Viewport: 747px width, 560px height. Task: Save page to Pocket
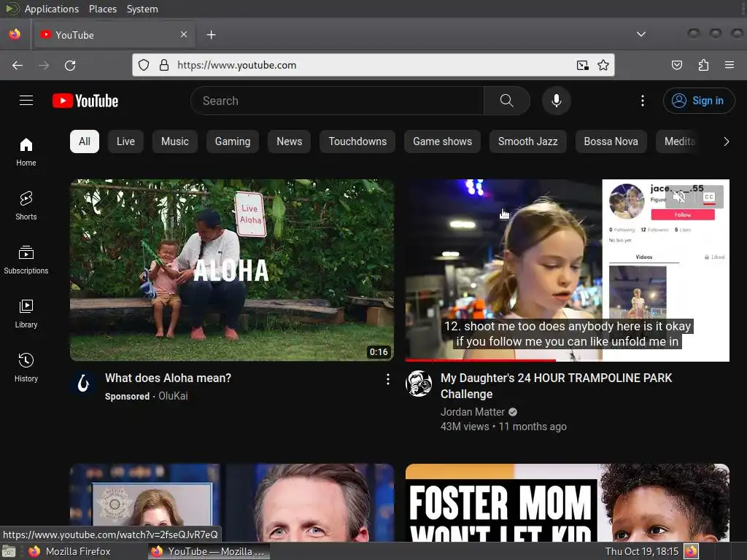click(x=676, y=65)
